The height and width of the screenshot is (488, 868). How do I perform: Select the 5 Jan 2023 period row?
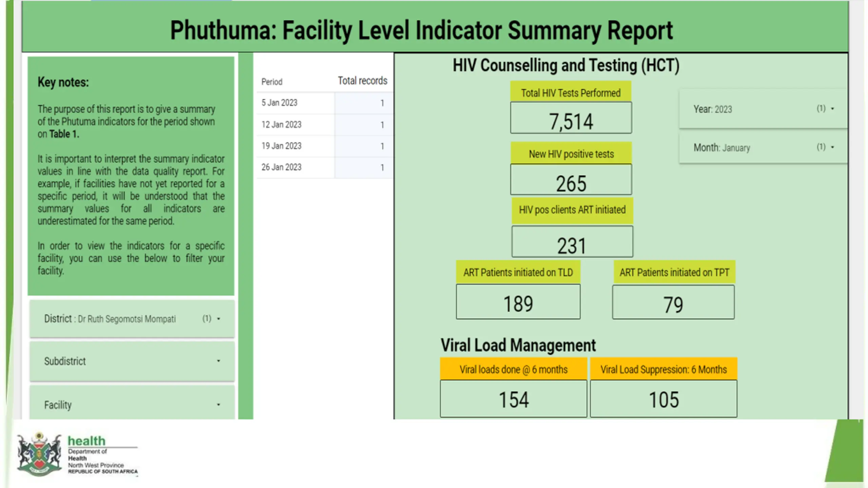tap(324, 103)
